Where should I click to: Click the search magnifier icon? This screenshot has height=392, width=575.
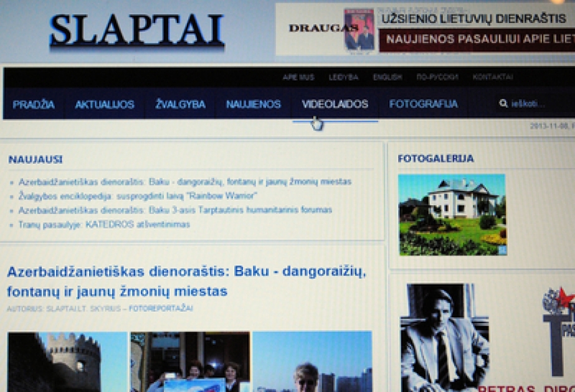503,104
